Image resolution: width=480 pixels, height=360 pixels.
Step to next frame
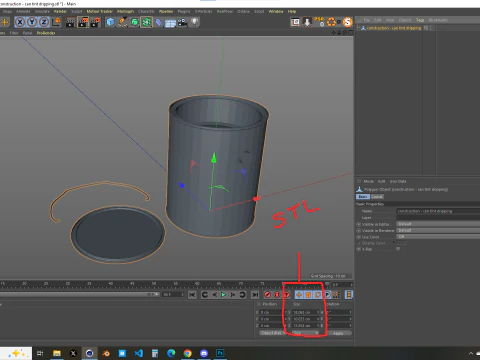[233, 295]
